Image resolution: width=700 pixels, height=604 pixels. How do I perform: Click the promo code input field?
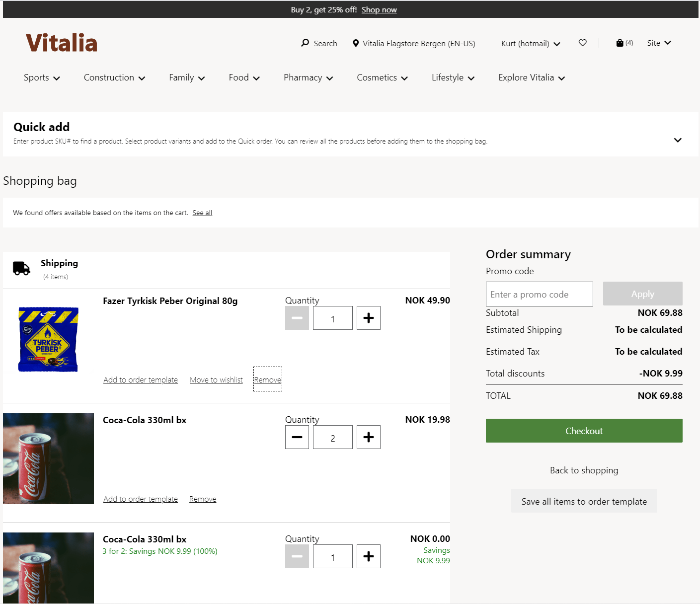pos(539,294)
